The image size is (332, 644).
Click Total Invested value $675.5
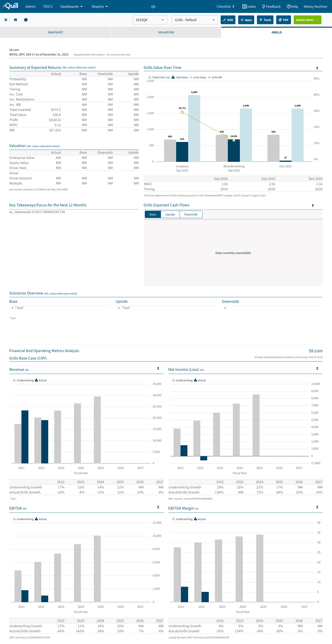tap(56, 110)
